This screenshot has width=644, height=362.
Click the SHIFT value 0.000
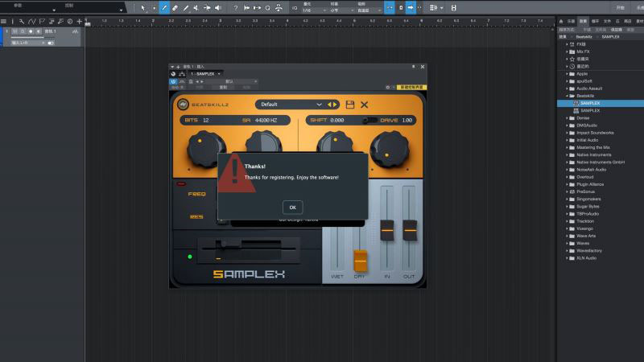pyautogui.click(x=337, y=120)
